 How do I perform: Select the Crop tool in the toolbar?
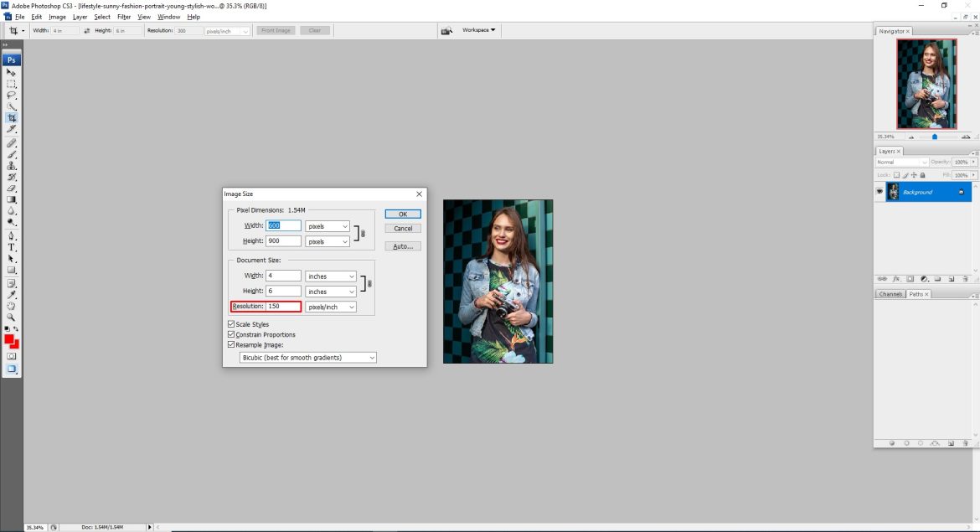[12, 117]
